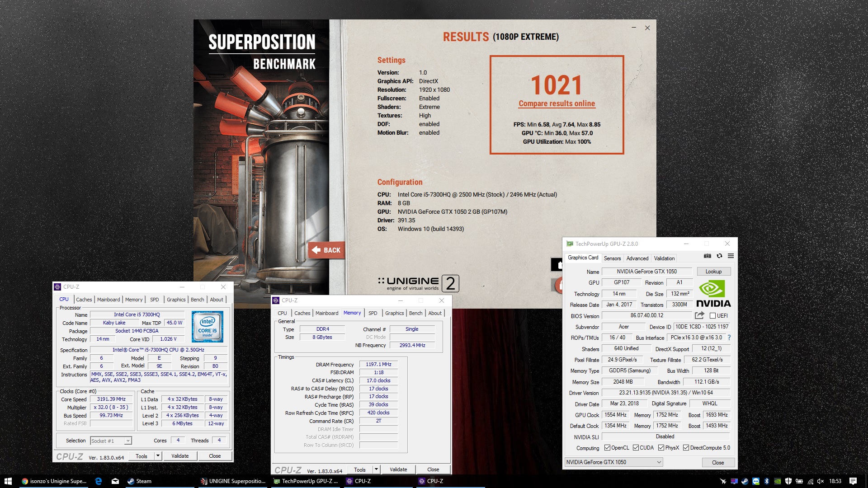The image size is (868, 488).
Task: Click Validate in left CPU-Z window
Action: click(180, 456)
